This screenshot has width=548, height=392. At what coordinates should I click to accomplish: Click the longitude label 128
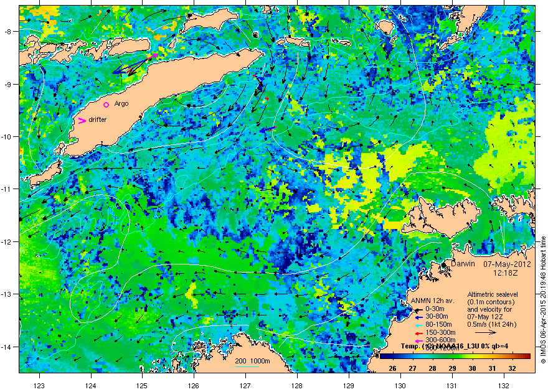pyautogui.click(x=297, y=386)
